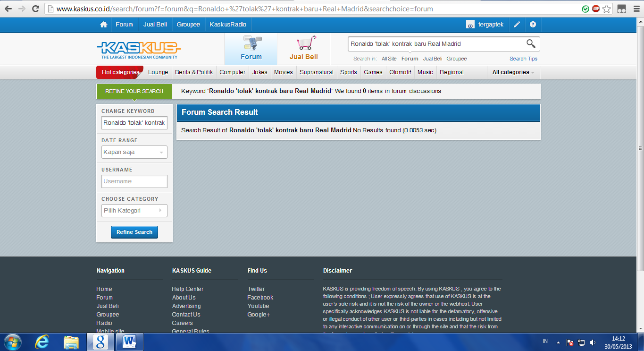This screenshot has height=351, width=644.
Task: Click the tergaptek username link
Action: pyautogui.click(x=490, y=25)
